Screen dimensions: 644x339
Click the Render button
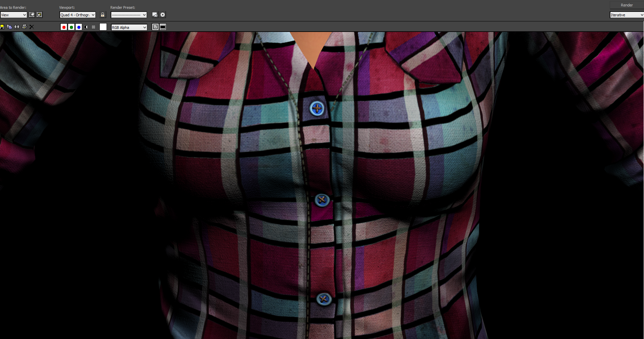[x=626, y=5]
